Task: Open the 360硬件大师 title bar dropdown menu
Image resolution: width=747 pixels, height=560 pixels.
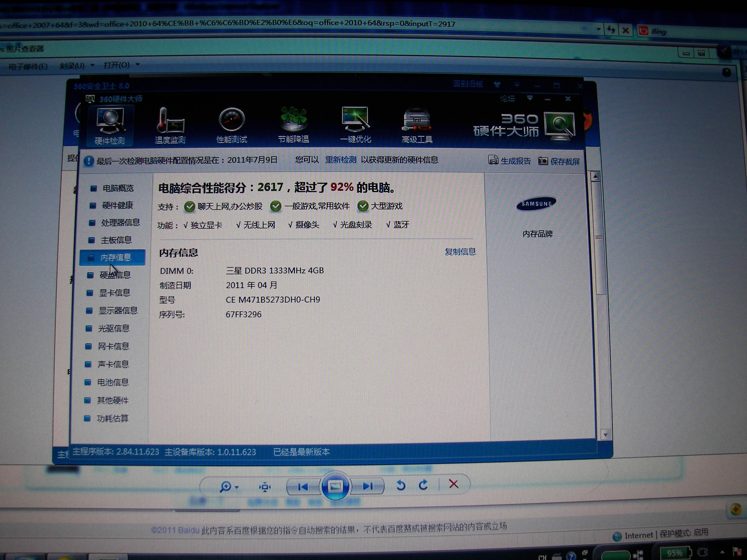Action: pyautogui.click(x=529, y=98)
